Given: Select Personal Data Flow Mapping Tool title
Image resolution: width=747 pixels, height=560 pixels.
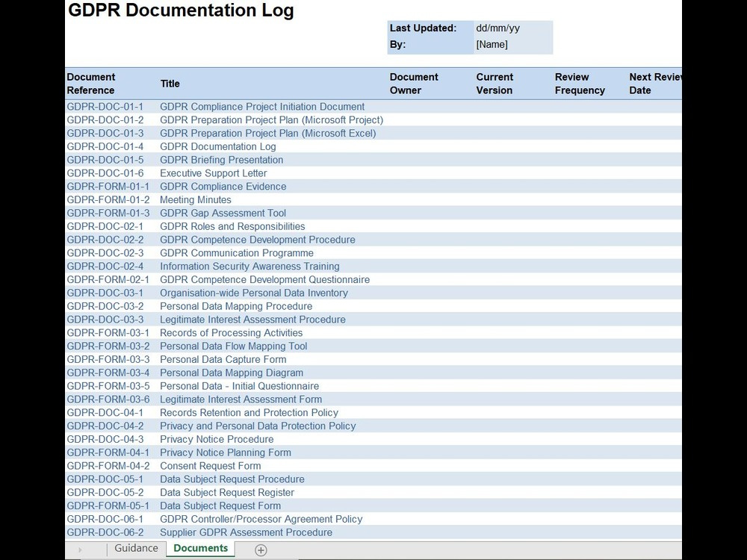Looking at the screenshot, I should pos(233,346).
